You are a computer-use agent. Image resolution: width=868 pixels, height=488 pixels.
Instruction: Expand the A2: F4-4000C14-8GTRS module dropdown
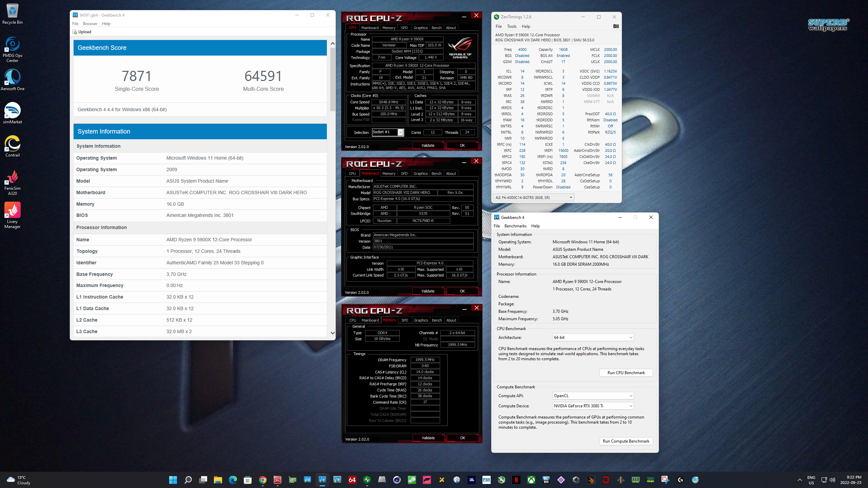tap(534, 197)
